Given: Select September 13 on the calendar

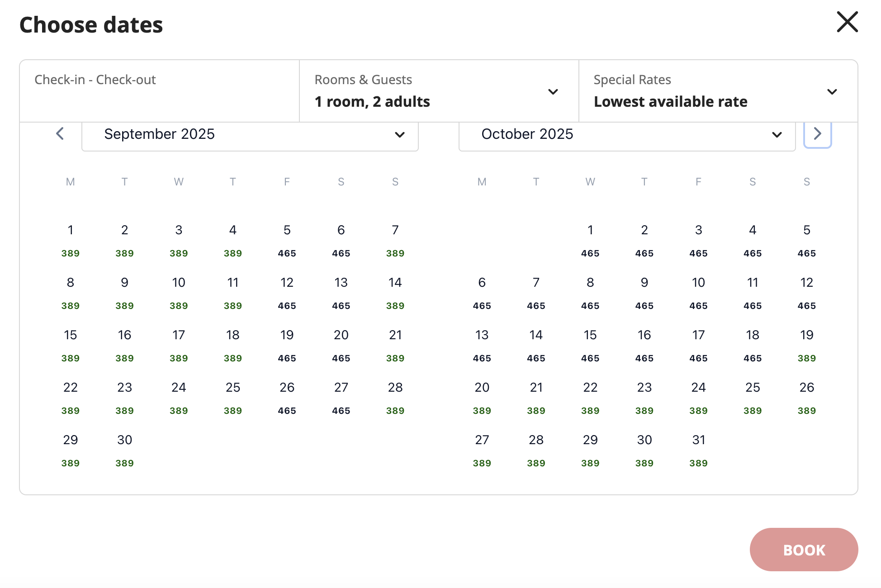Looking at the screenshot, I should pos(341,293).
